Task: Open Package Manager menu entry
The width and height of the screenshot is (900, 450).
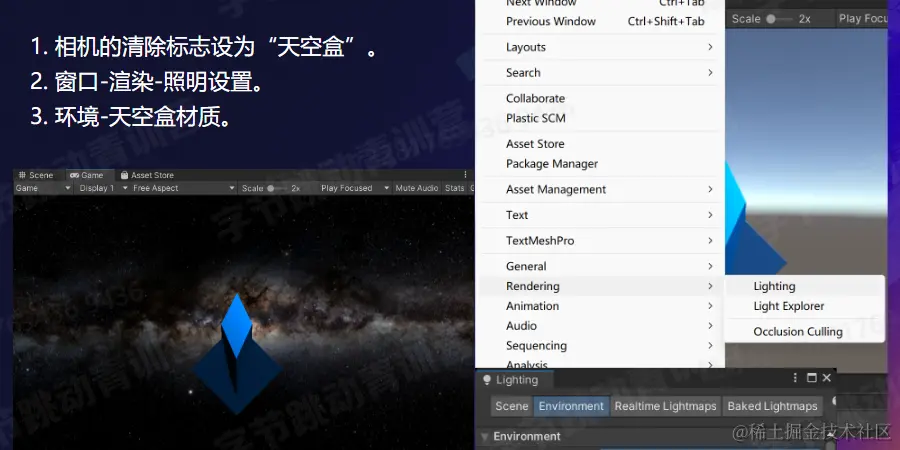Action: point(600,164)
